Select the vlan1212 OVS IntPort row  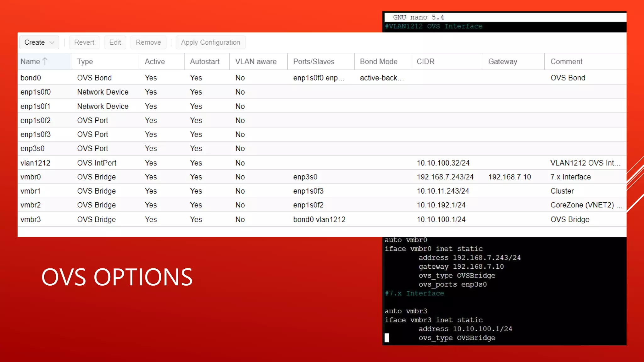pos(35,163)
